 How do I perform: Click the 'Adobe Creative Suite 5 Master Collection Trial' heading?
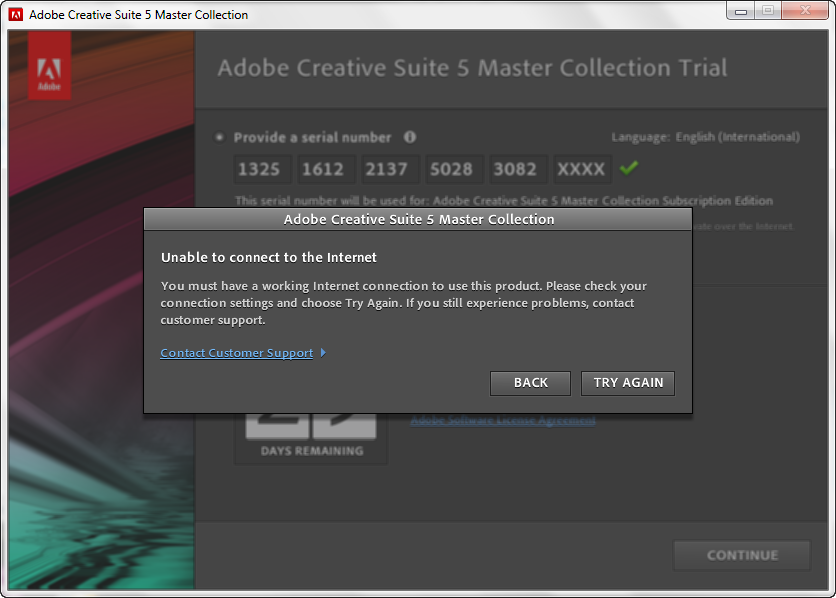click(x=472, y=68)
